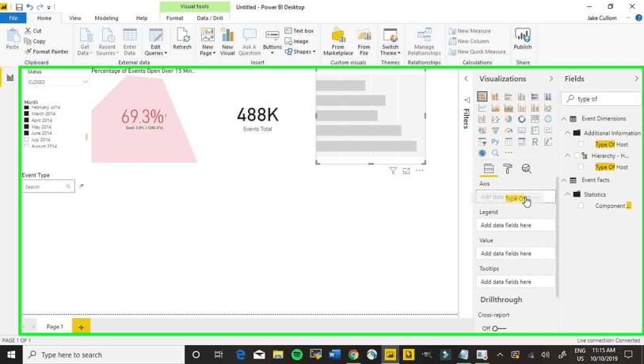Click the Refresh button in the ribbon
This screenshot has height=364, width=644.
182,39
